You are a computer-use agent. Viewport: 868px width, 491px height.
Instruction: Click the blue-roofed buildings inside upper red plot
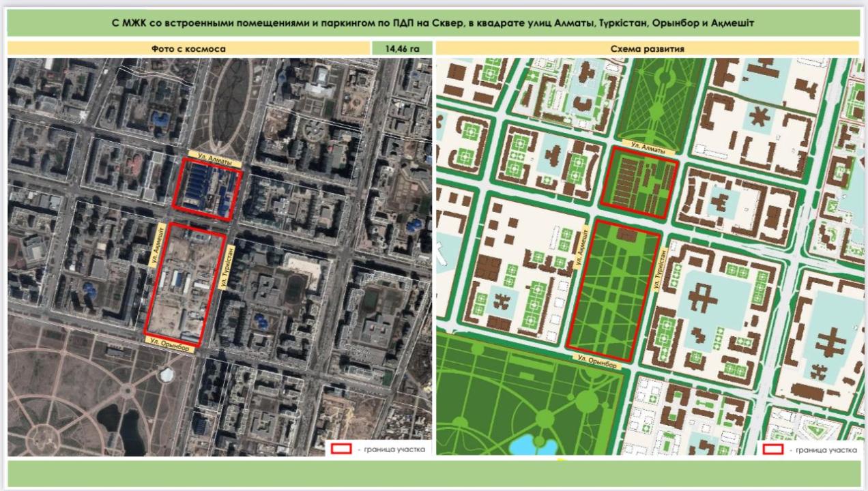click(203, 188)
